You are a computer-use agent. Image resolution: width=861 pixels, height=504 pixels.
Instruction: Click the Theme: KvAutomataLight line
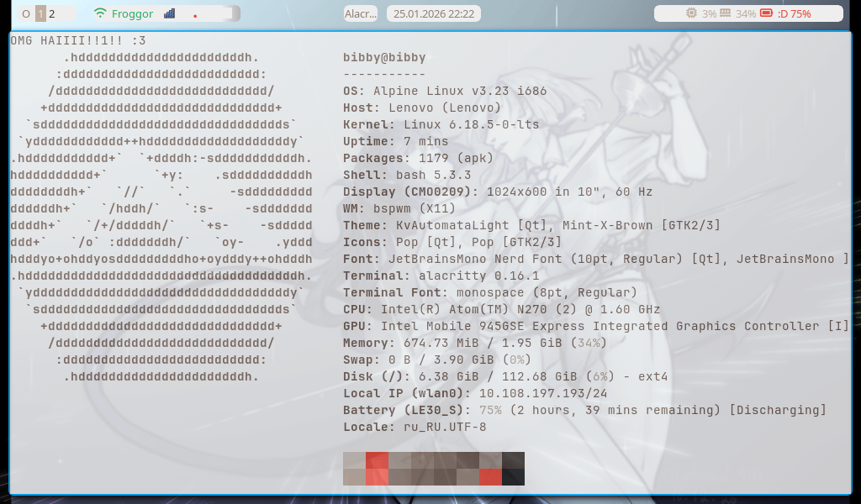531,225
